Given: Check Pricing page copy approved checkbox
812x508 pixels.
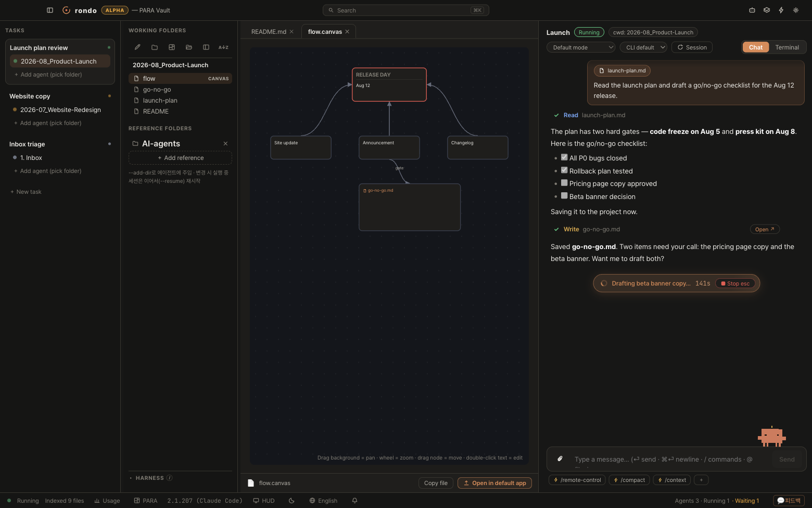Looking at the screenshot, I should pos(564,183).
